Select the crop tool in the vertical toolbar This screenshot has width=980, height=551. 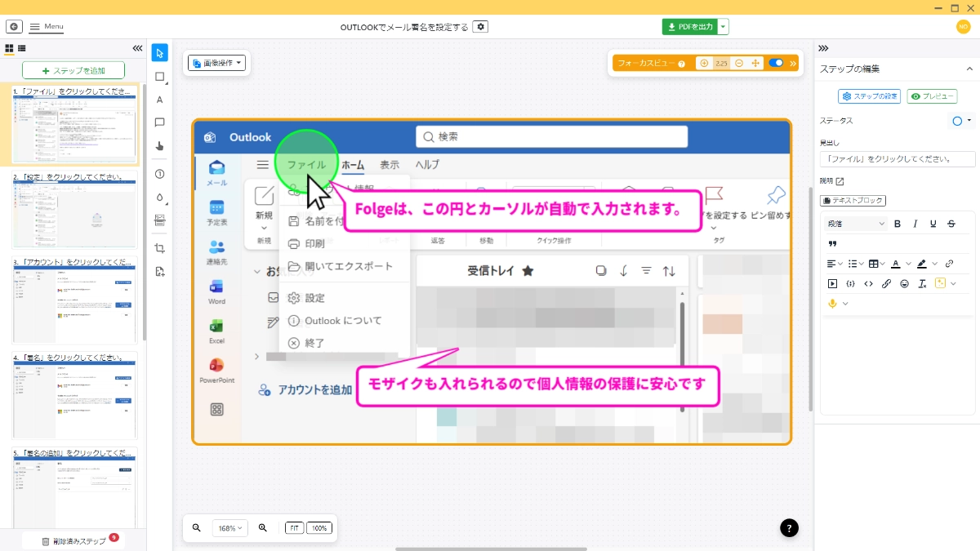pyautogui.click(x=160, y=248)
